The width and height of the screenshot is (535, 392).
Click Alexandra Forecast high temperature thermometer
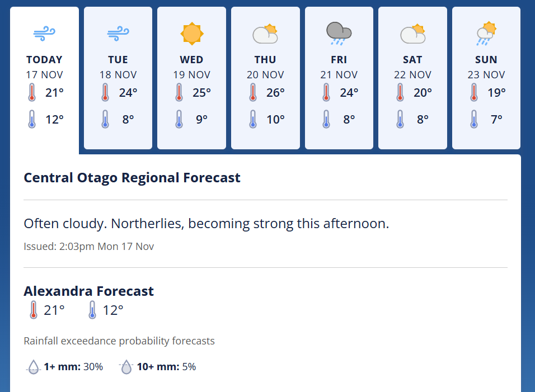(34, 310)
